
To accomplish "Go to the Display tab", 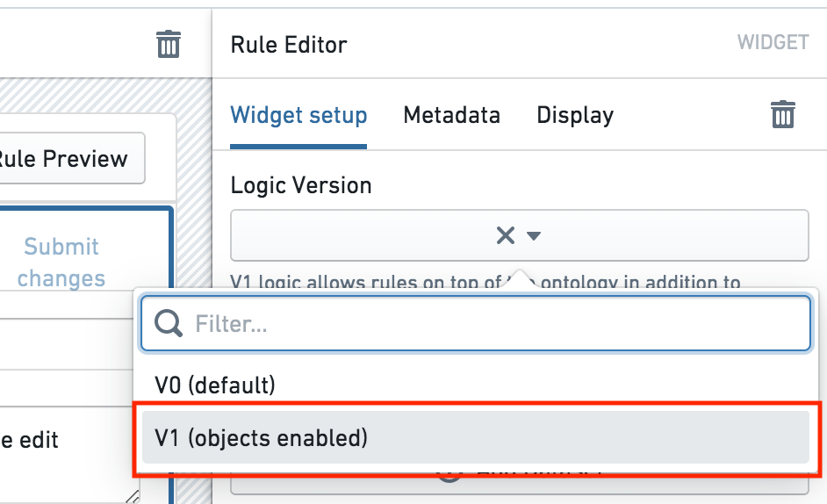I will tap(575, 115).
